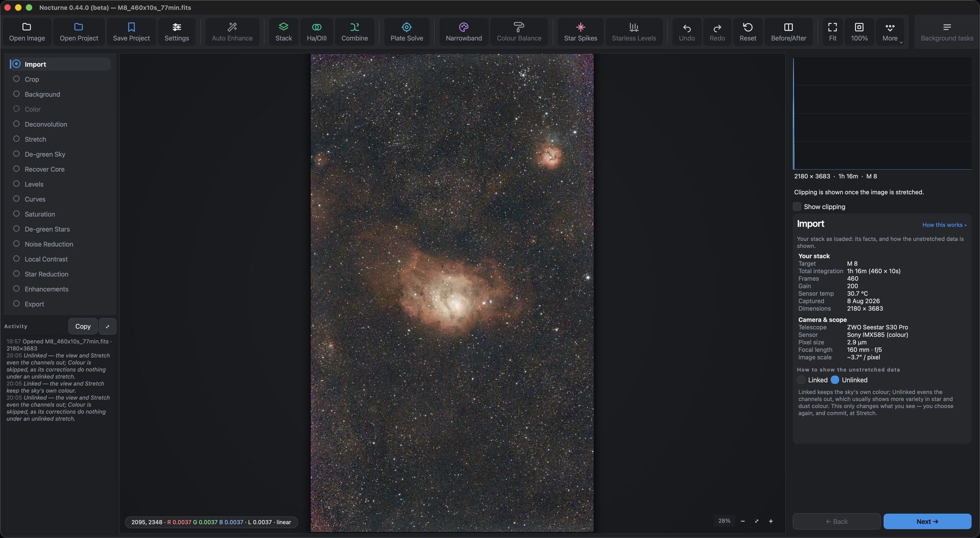Open the Combine tool

tap(355, 32)
